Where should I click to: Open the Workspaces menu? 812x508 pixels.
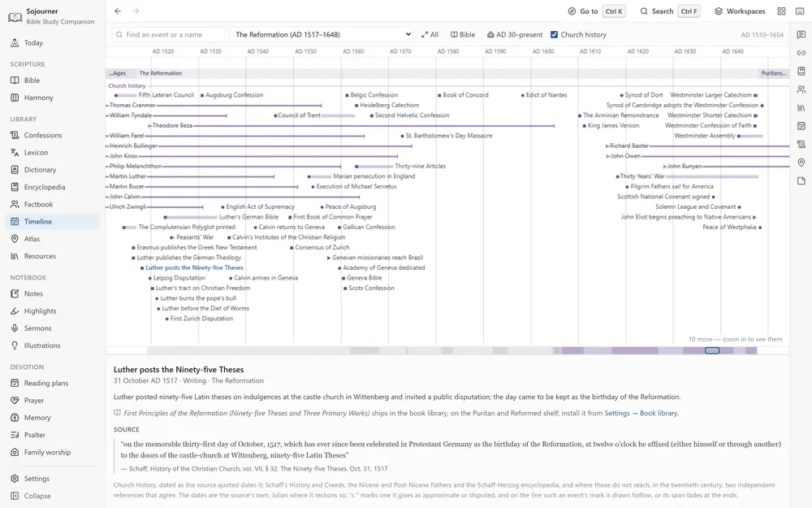tap(740, 11)
